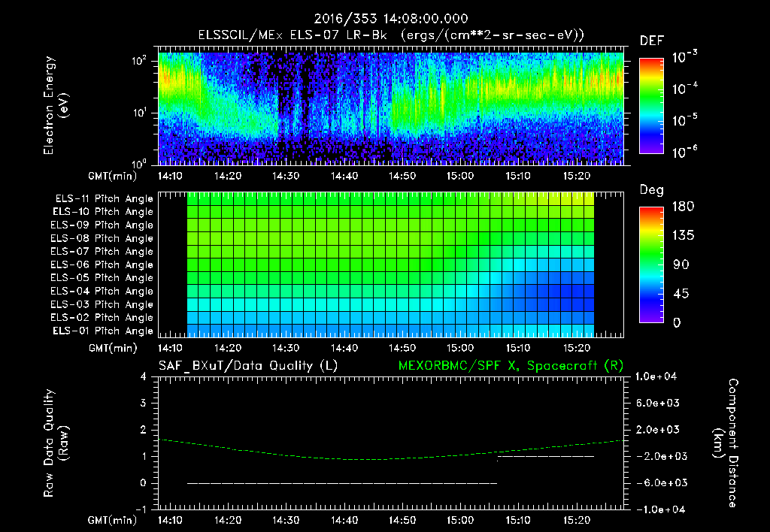Click the '45' tick on Deg scale

point(681,294)
